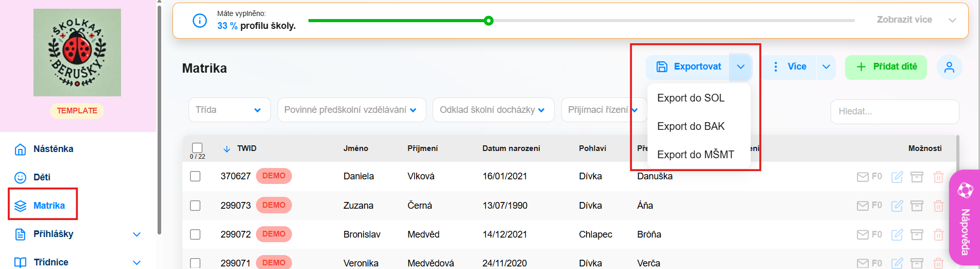The width and height of the screenshot is (980, 269).
Task: Click the archive icon in Zuzana's row
Action: pyautogui.click(x=917, y=206)
